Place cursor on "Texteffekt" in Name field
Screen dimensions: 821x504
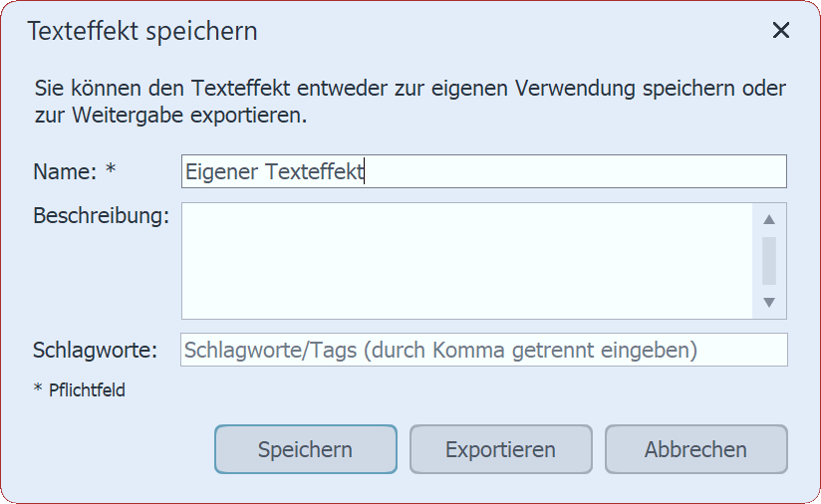pos(316,171)
